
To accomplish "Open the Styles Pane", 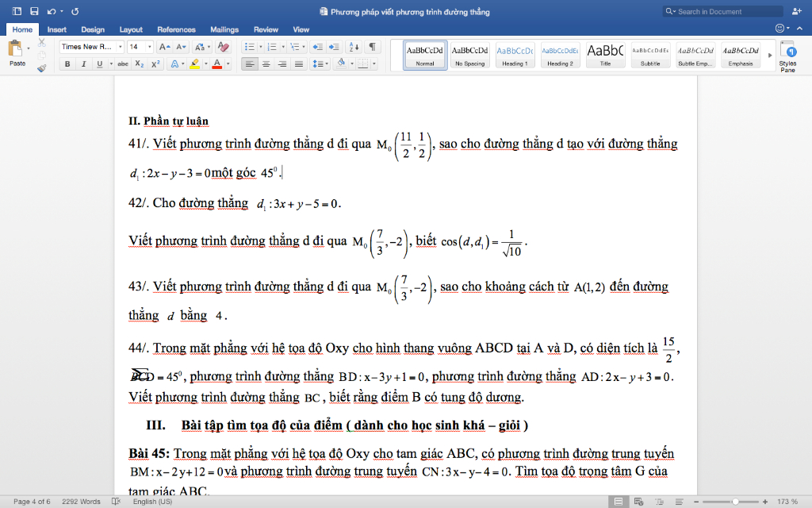I will click(787, 56).
